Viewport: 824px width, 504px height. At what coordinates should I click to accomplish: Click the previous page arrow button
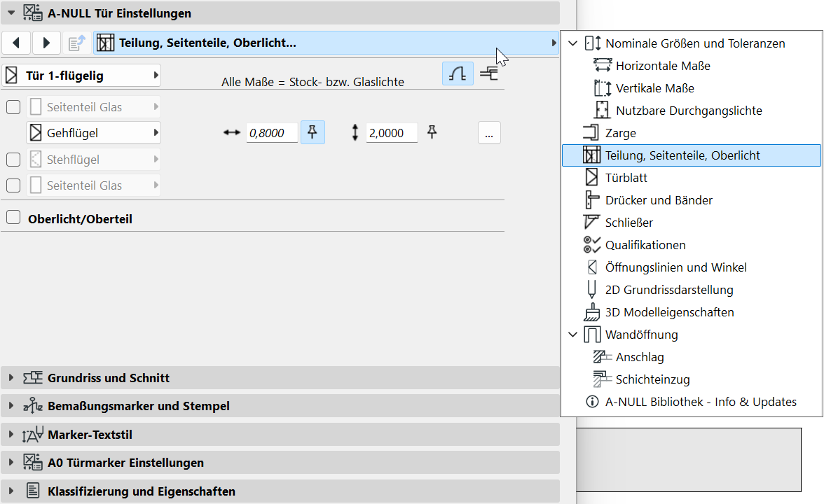pos(16,43)
